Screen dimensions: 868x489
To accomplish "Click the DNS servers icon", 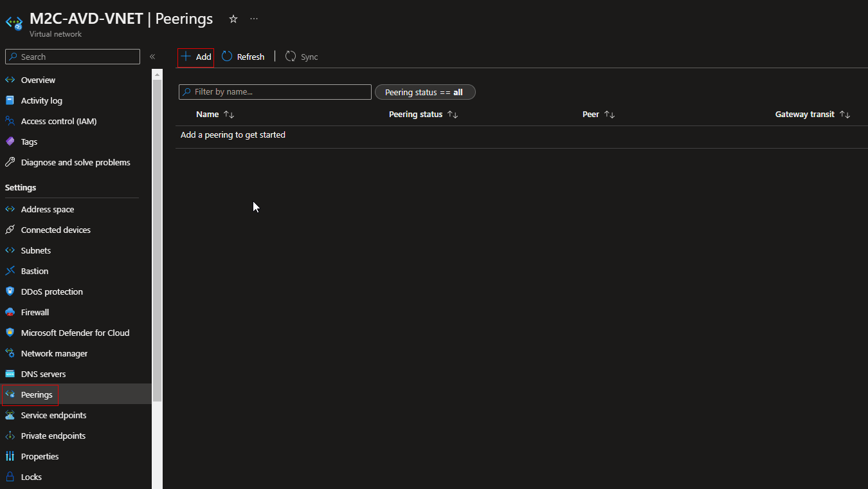I will pos(10,374).
